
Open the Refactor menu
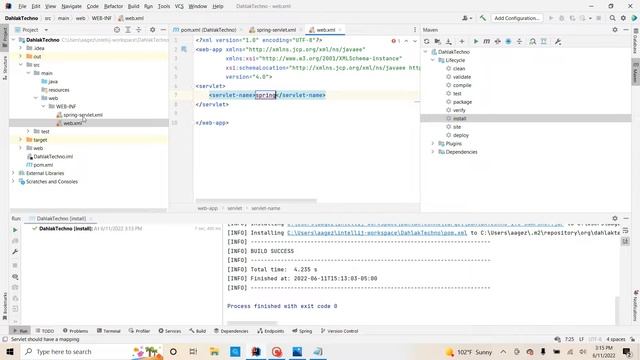tap(113, 6)
